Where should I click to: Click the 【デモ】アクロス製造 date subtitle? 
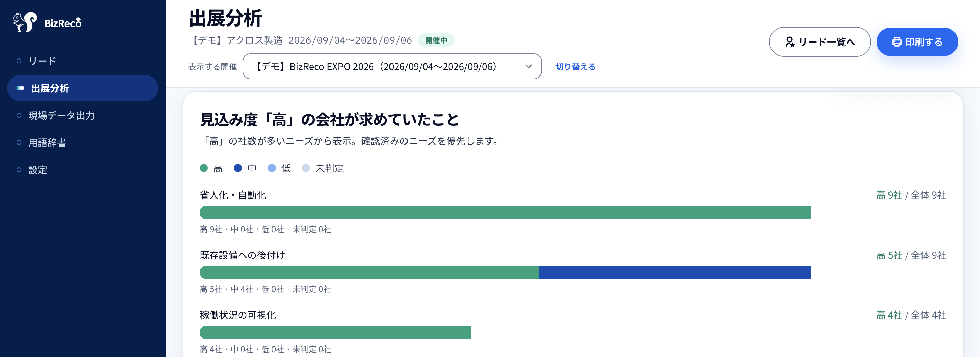[300, 40]
